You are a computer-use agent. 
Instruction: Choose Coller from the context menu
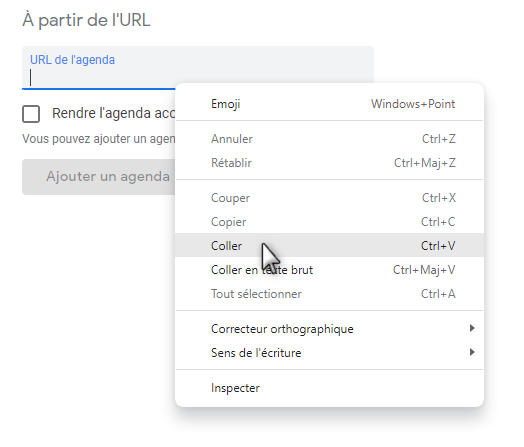(330, 246)
